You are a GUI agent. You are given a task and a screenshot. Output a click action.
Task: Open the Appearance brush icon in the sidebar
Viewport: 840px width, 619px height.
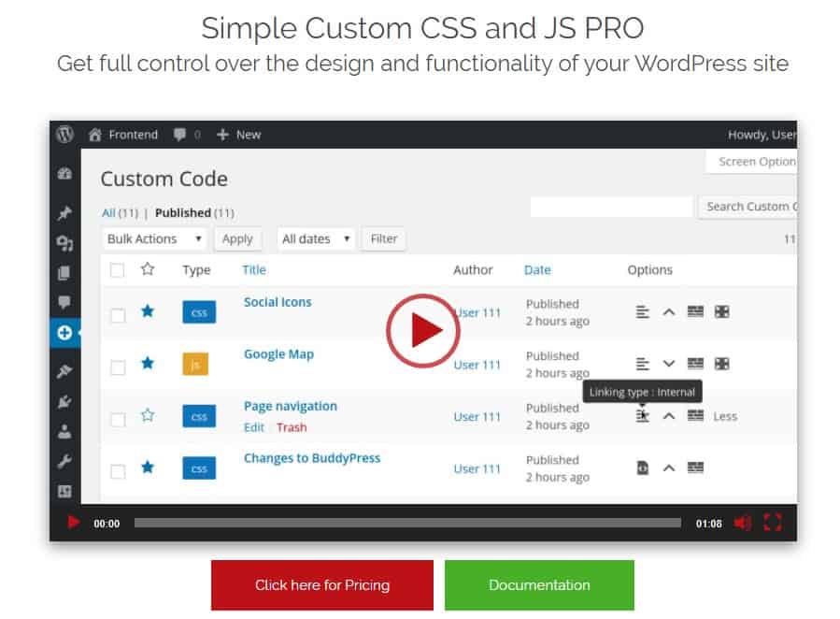click(x=64, y=371)
